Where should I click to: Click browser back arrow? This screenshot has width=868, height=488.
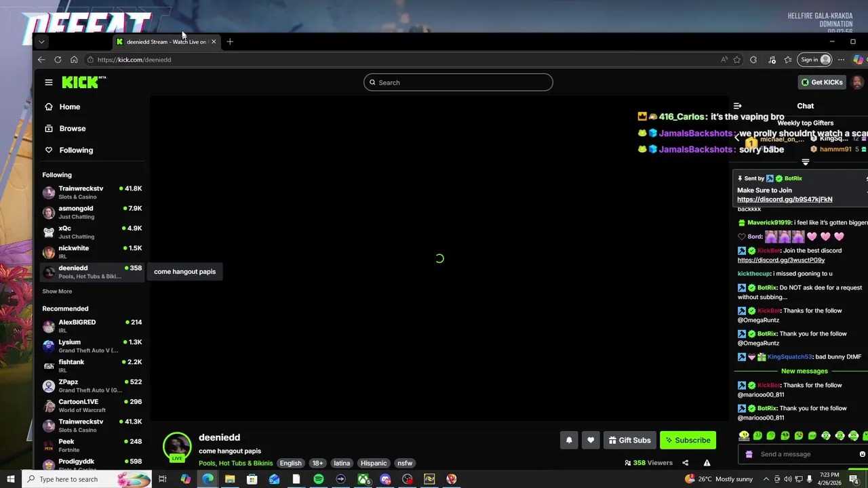(41, 60)
